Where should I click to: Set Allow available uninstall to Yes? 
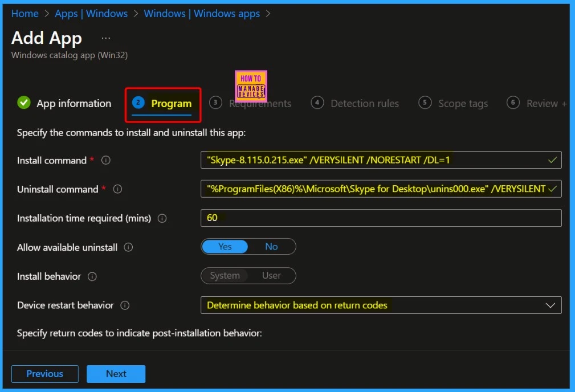point(225,246)
